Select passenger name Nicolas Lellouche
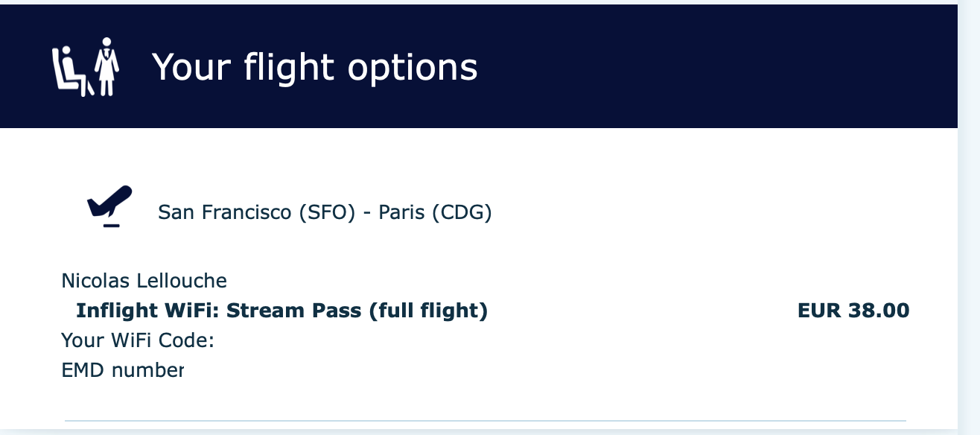 click(x=144, y=281)
